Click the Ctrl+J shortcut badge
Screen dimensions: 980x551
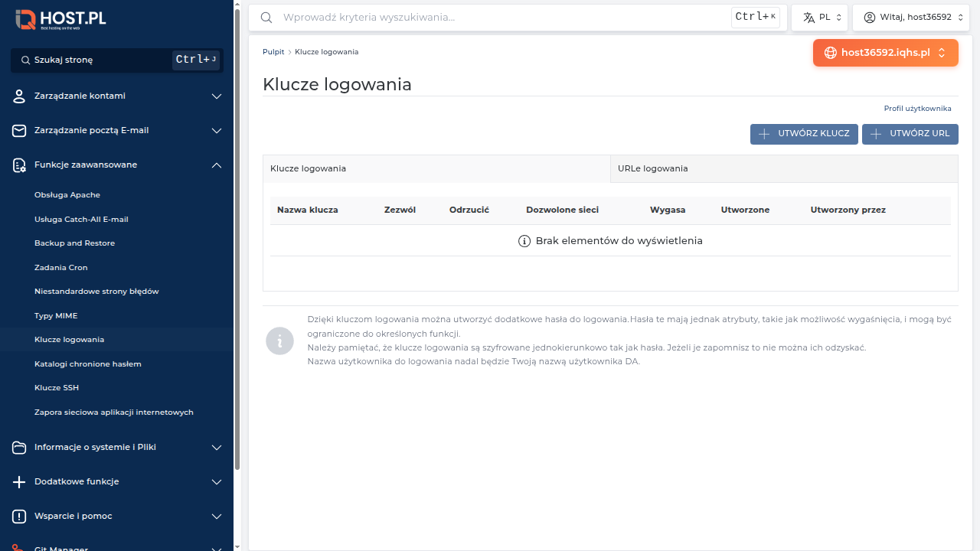pos(196,60)
